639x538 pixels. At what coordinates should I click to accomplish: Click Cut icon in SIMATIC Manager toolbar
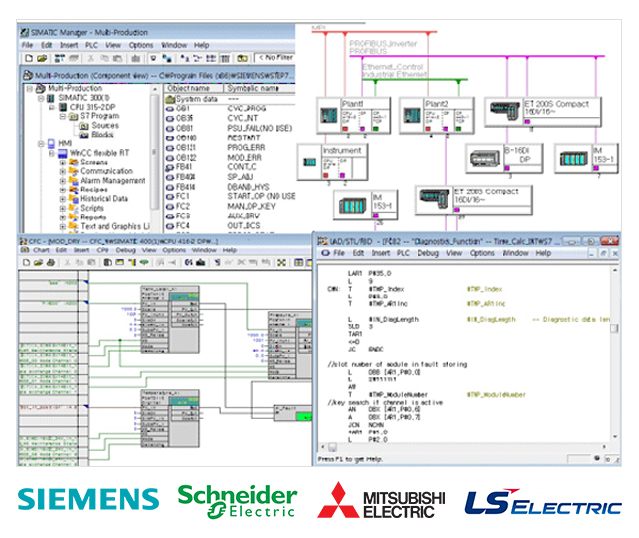point(90,58)
